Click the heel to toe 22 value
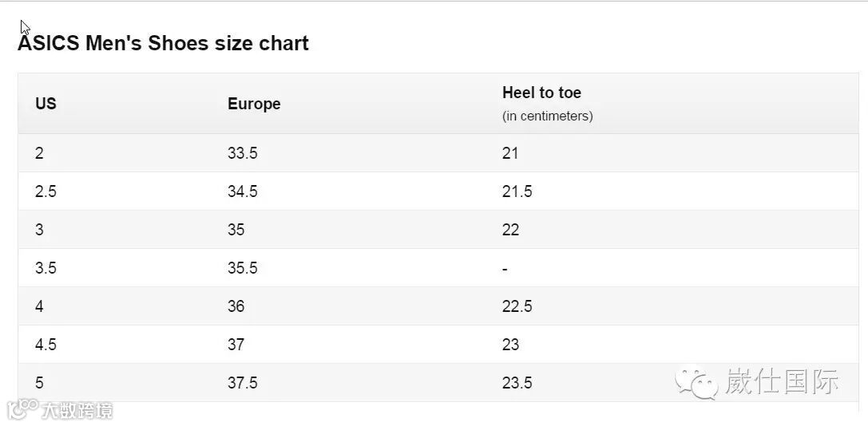The image size is (868, 426). 510,230
